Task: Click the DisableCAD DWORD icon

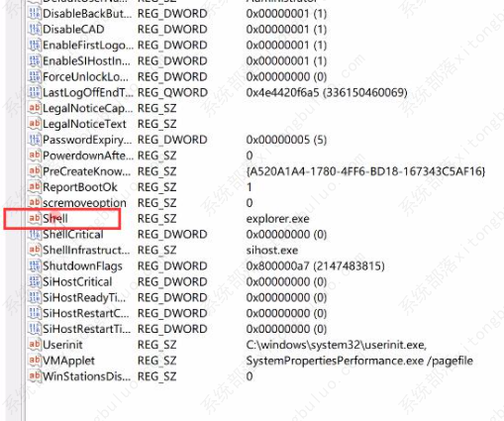Action: [35, 29]
